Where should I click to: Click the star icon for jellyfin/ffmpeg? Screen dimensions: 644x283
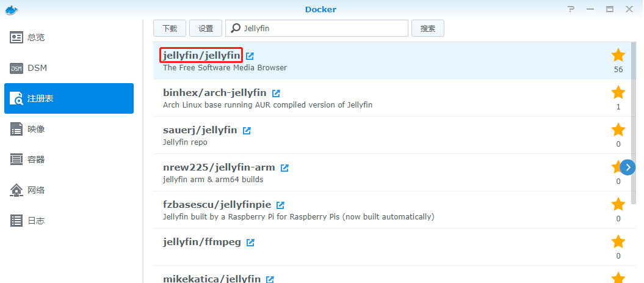[618, 242]
